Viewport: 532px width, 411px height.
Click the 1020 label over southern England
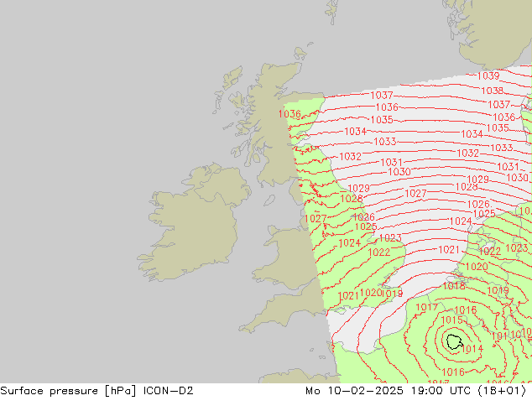pos(371,293)
